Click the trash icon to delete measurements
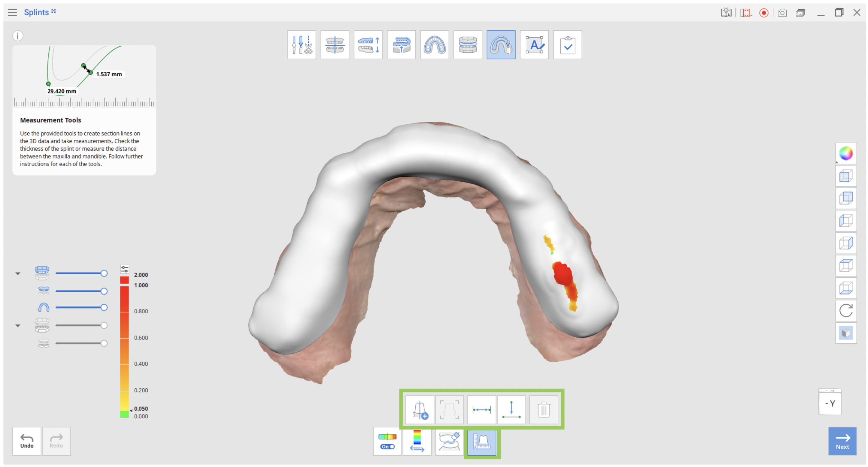The width and height of the screenshot is (868, 467). coord(544,410)
